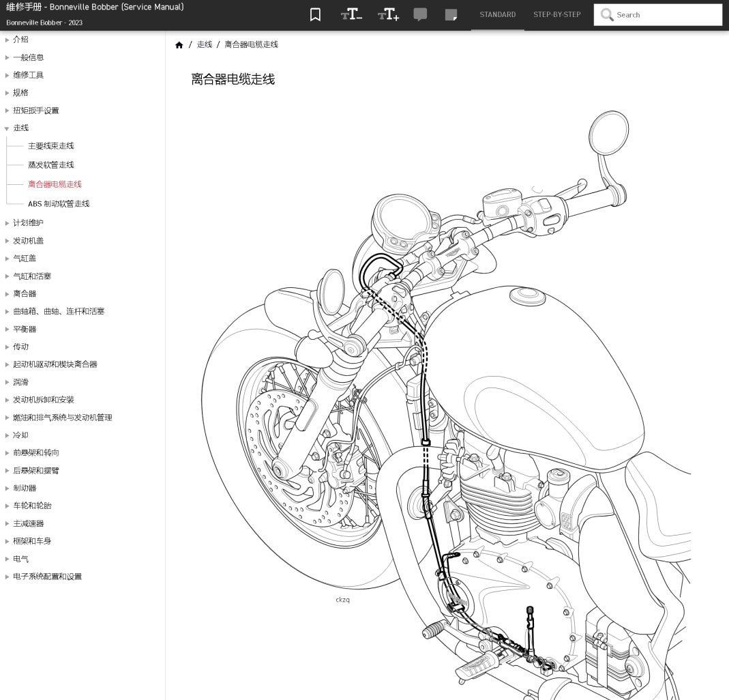
Task: Switch to the STEP-BY-STEP tab
Action: [556, 14]
